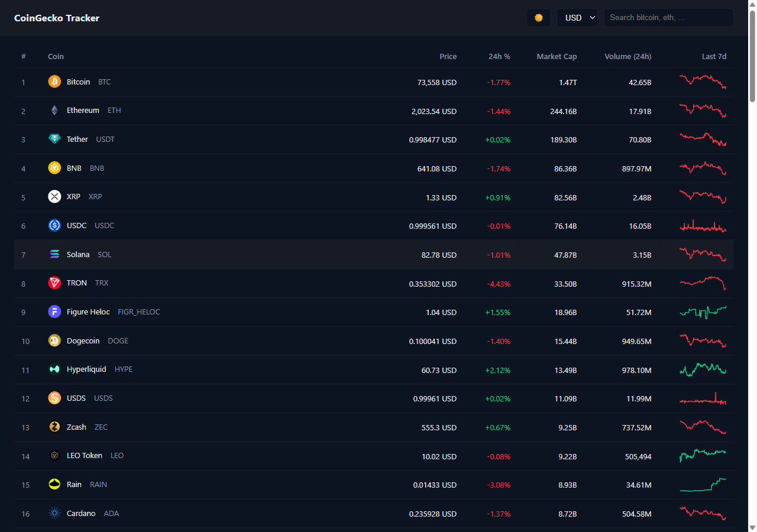Click the Rain coin logo

pos(54,484)
